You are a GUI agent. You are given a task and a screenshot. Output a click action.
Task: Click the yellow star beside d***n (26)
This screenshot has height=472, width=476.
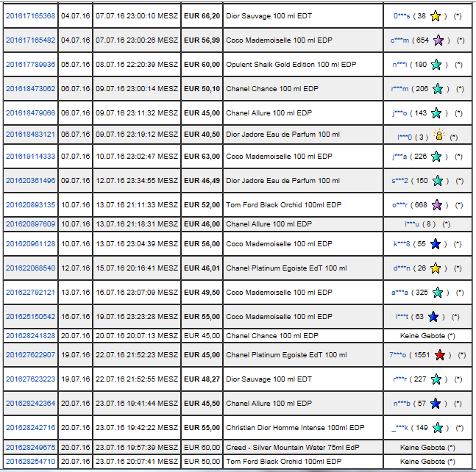coord(436,268)
